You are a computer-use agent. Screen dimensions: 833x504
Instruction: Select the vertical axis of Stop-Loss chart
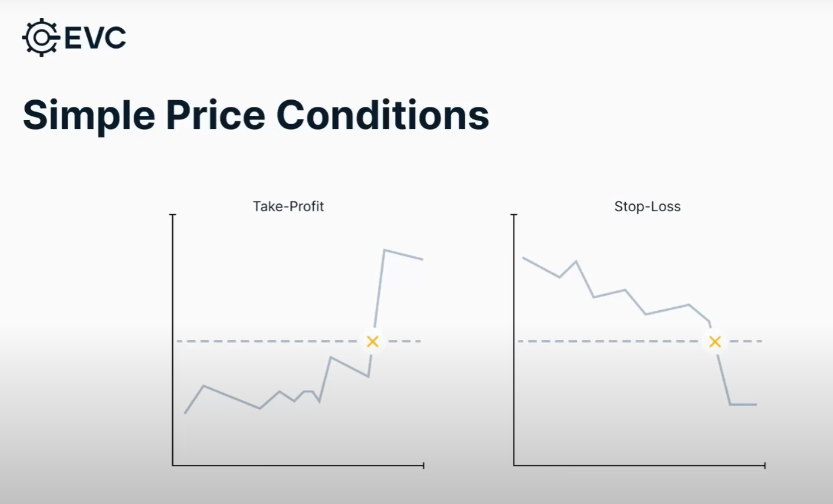pyautogui.click(x=514, y=340)
